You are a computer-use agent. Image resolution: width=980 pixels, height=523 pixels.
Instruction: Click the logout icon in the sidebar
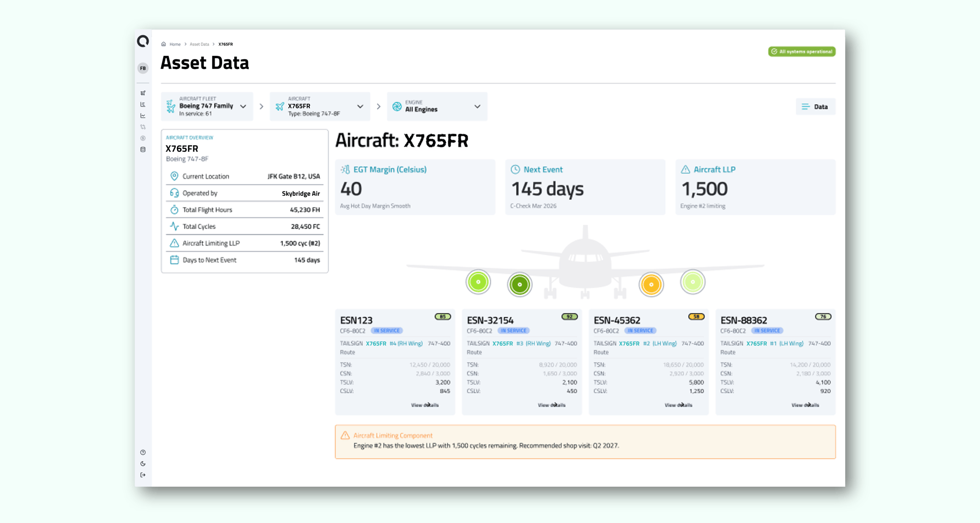point(143,475)
